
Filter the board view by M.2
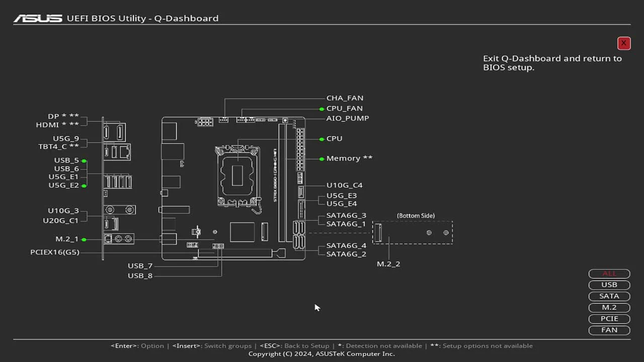pos(609,307)
